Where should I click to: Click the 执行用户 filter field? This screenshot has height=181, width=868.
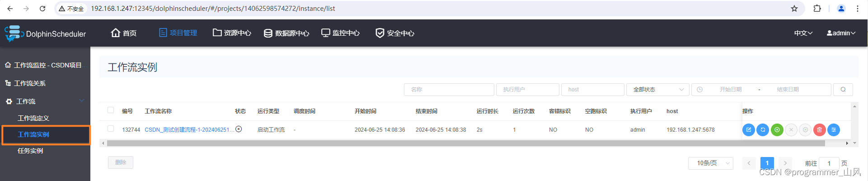click(528, 90)
